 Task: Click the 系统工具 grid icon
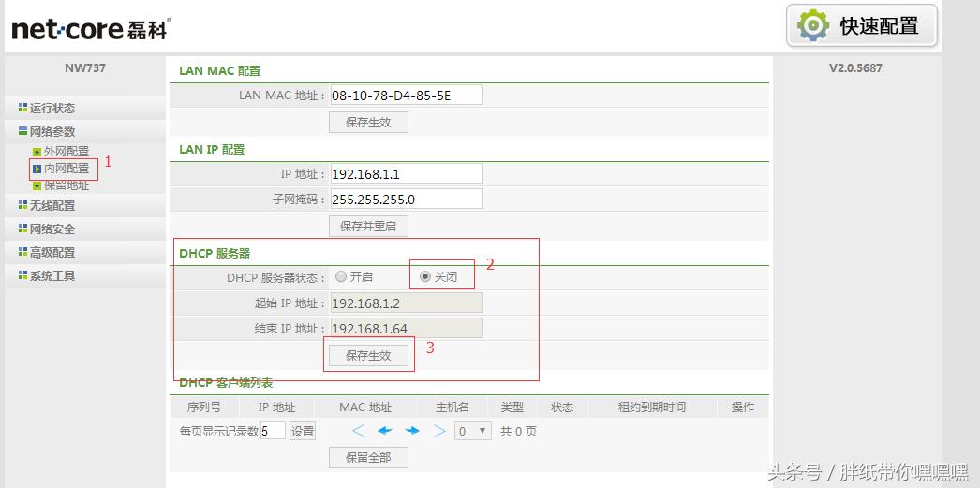point(23,275)
